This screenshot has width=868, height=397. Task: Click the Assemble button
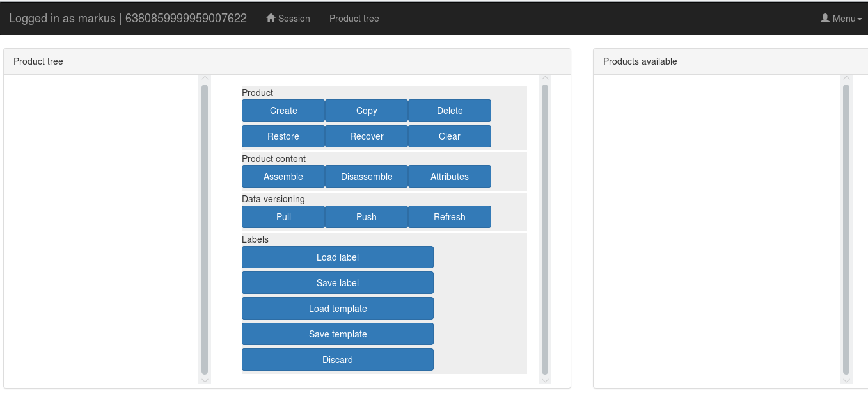point(283,177)
